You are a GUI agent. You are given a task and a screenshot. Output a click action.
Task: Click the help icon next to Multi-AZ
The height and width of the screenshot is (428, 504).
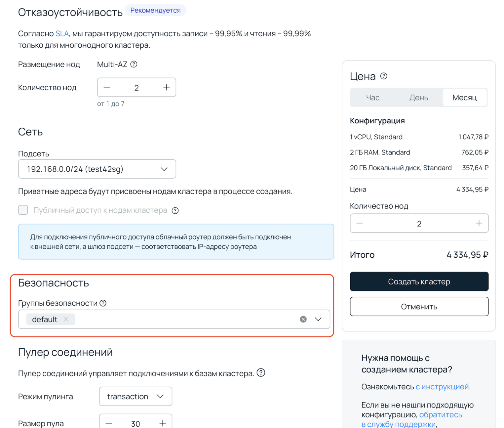point(134,64)
